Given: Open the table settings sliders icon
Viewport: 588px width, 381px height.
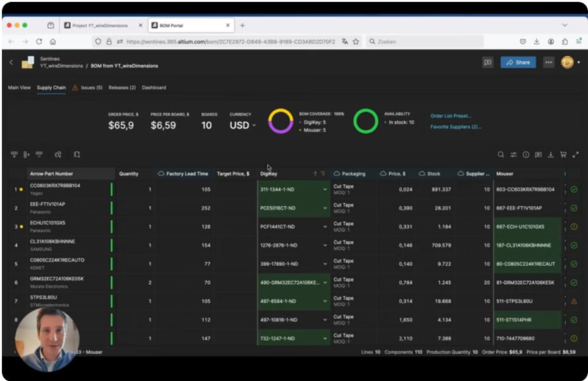Looking at the screenshot, I should coord(513,154).
